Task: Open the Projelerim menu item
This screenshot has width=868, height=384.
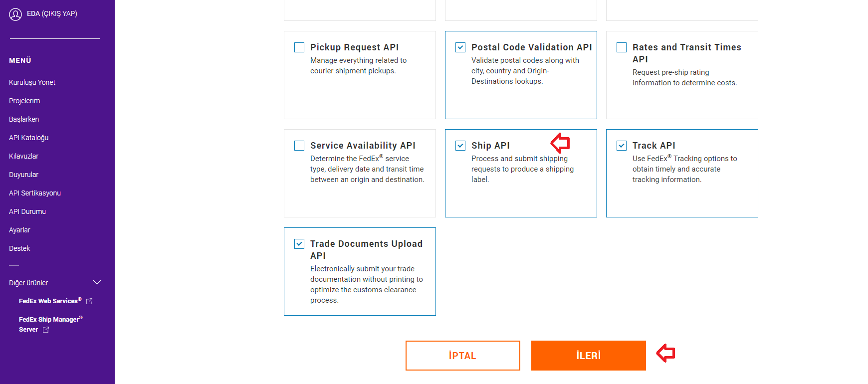Action: [24, 101]
